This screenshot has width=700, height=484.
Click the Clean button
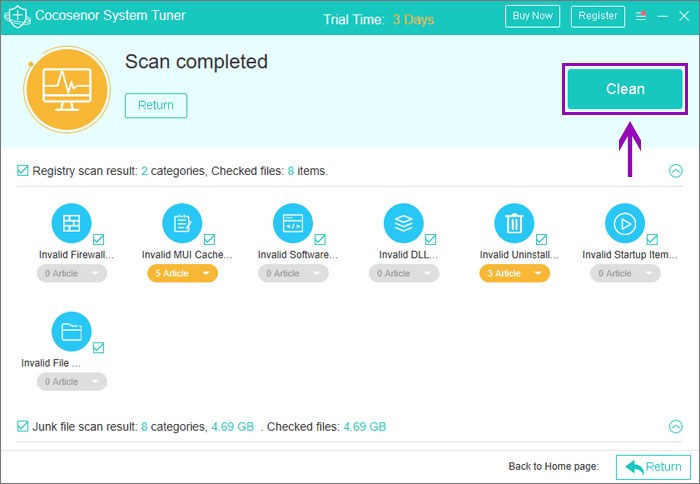[625, 89]
